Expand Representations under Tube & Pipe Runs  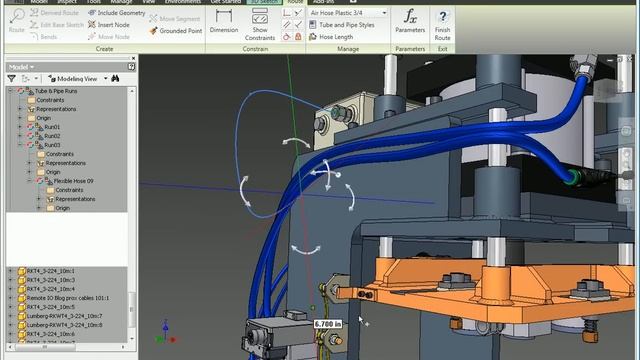click(x=20, y=109)
